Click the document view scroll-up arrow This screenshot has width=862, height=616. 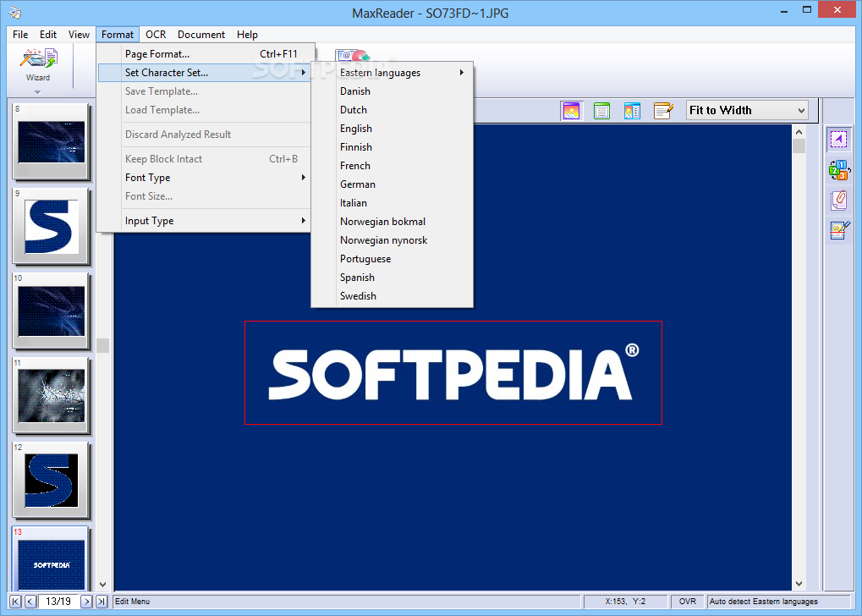799,132
